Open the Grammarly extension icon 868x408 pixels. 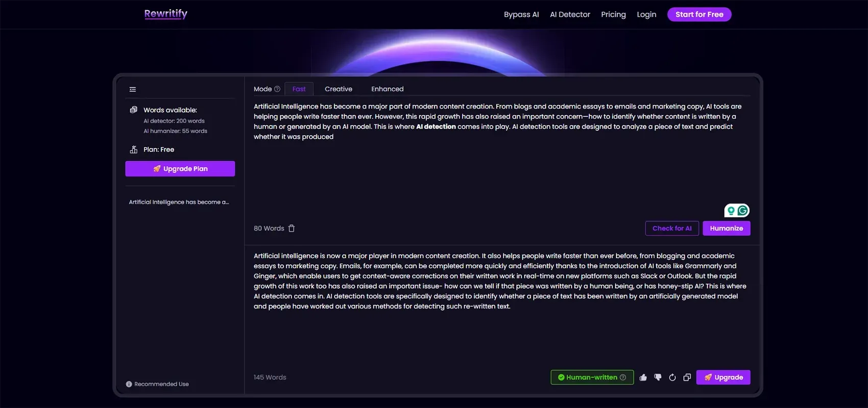click(x=742, y=210)
